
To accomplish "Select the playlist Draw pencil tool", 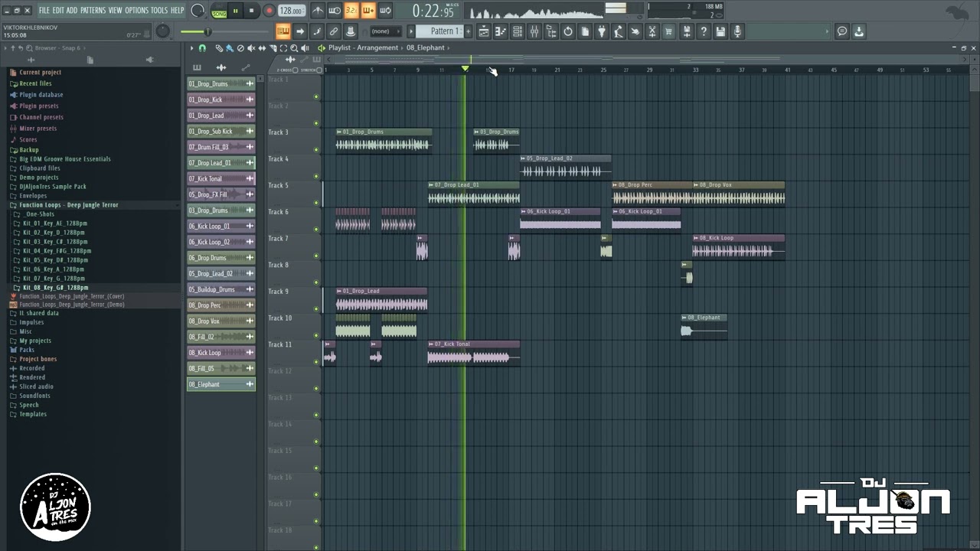I will [219, 48].
